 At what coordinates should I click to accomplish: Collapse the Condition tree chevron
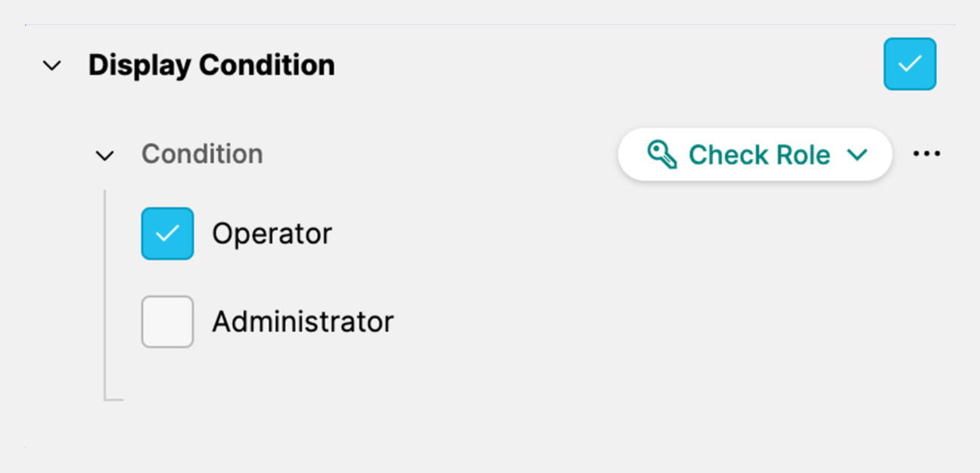click(x=104, y=156)
